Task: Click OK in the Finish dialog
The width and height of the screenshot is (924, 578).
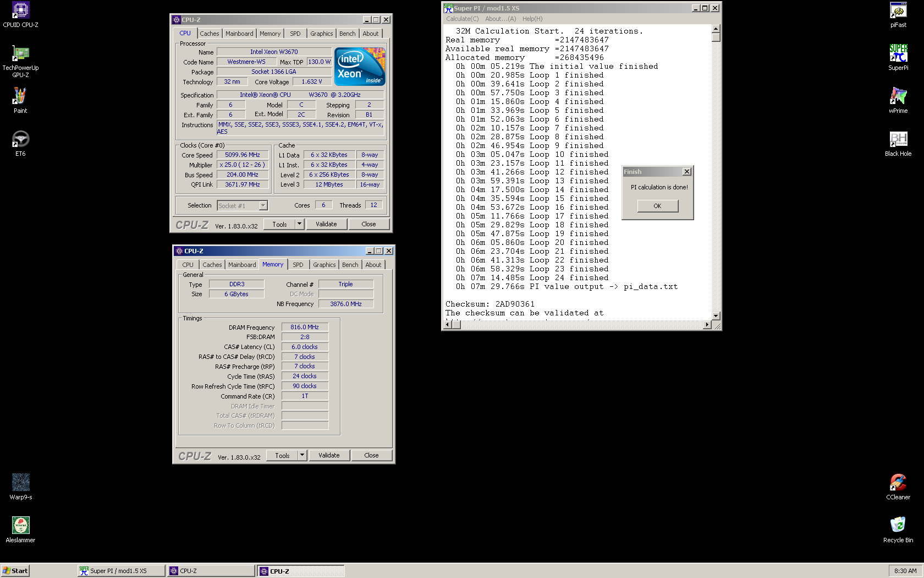Action: point(657,206)
